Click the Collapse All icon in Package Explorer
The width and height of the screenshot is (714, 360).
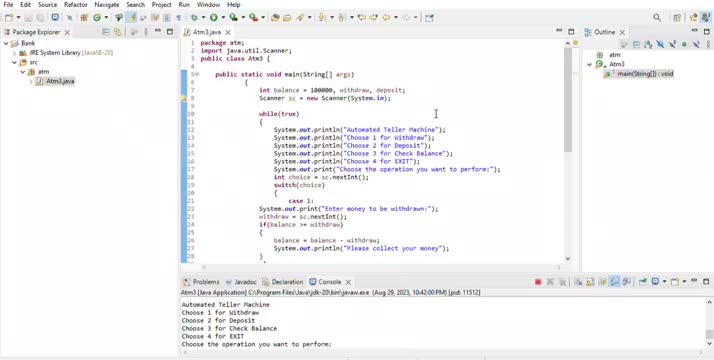pos(106,32)
